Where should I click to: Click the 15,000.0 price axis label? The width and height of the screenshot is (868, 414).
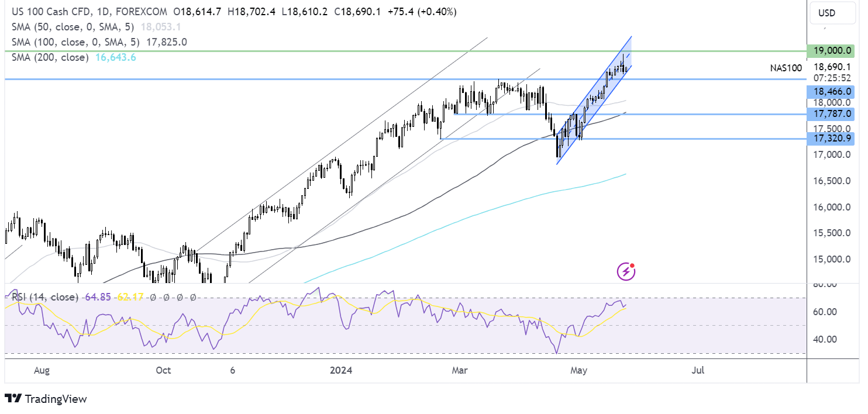point(831,259)
